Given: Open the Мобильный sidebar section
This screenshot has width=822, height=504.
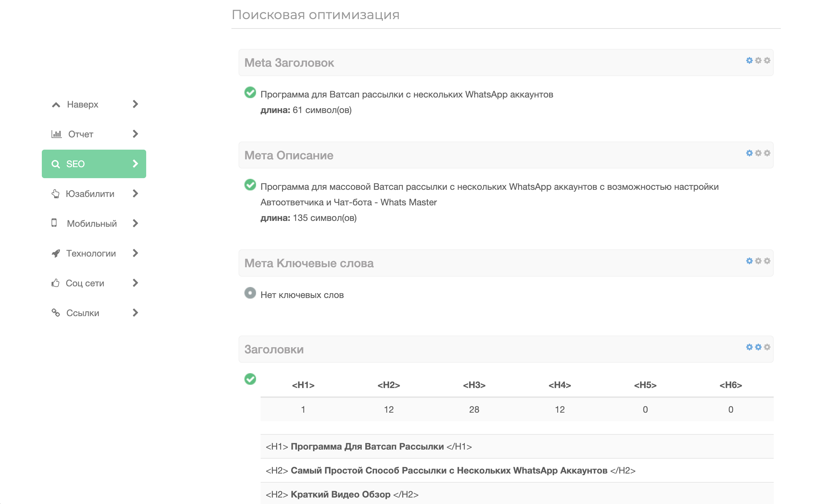Looking at the screenshot, I should pyautogui.click(x=92, y=223).
